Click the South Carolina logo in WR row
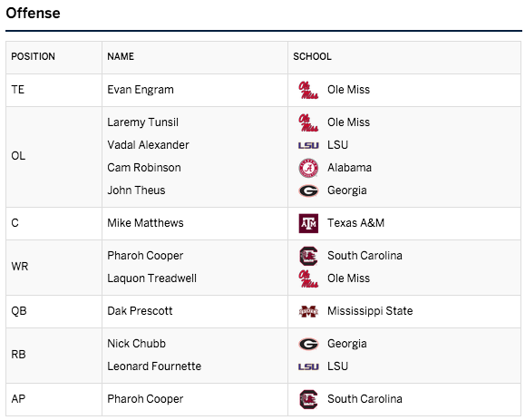The height and width of the screenshot is (420, 525). pos(308,256)
